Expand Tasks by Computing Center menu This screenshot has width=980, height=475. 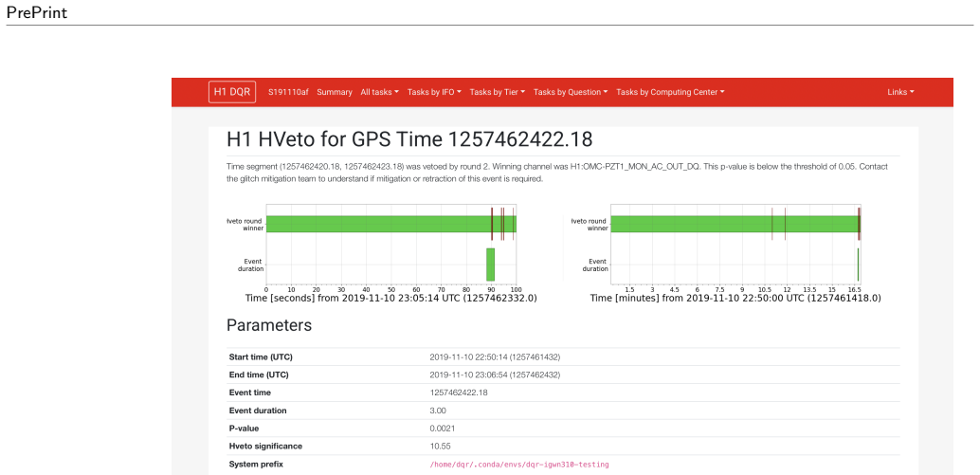671,92
